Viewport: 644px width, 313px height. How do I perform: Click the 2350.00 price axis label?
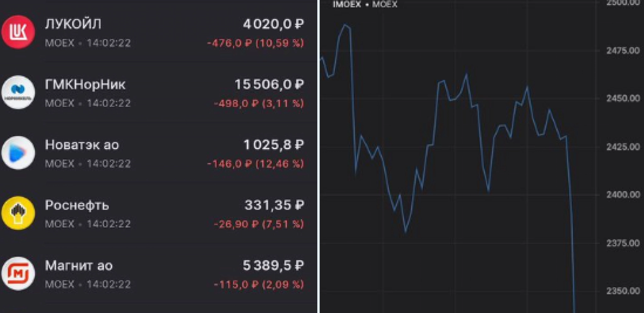click(x=623, y=291)
